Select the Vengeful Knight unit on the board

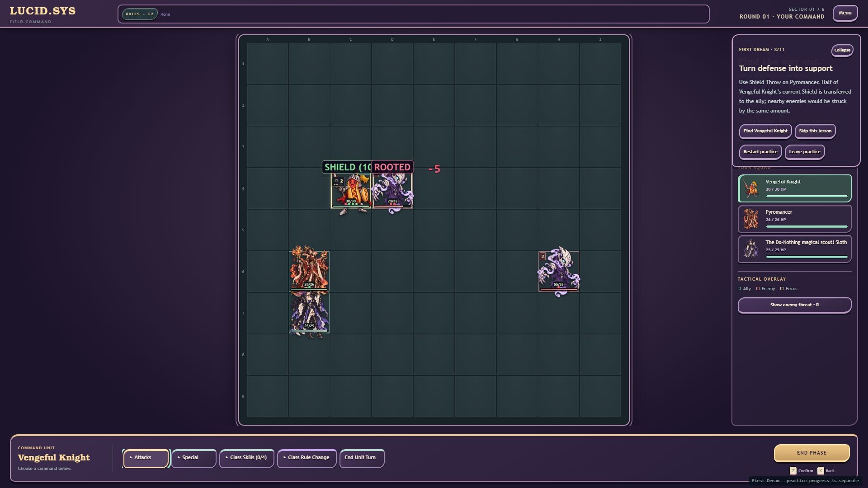click(351, 189)
